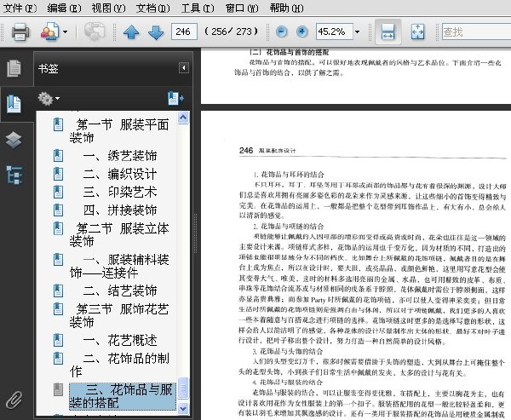Screen dimensions: 511x420
Task: Click bookmark icon beside 二、结艺装饰
Action: [x=58, y=291]
